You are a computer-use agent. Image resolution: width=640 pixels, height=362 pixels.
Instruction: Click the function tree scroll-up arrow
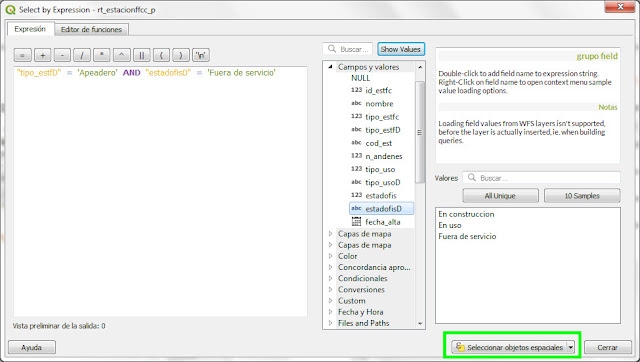420,67
